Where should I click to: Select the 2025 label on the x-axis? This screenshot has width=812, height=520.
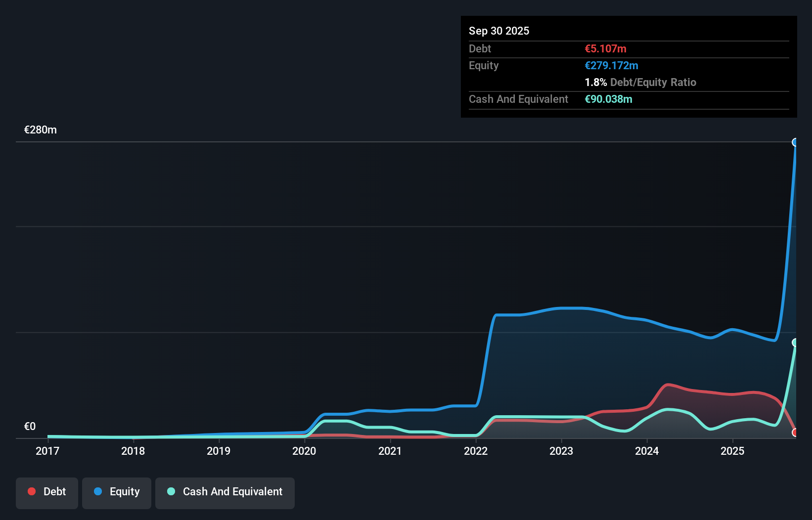733,451
